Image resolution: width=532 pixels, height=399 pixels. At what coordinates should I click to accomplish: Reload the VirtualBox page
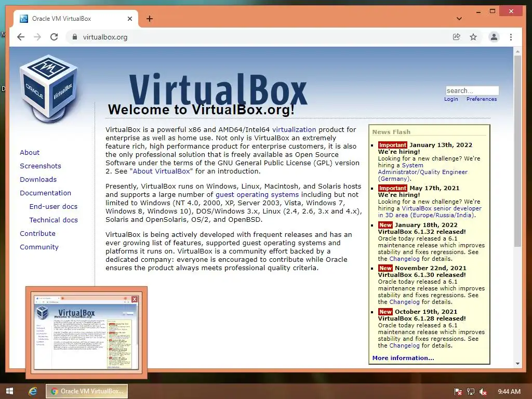[54, 37]
